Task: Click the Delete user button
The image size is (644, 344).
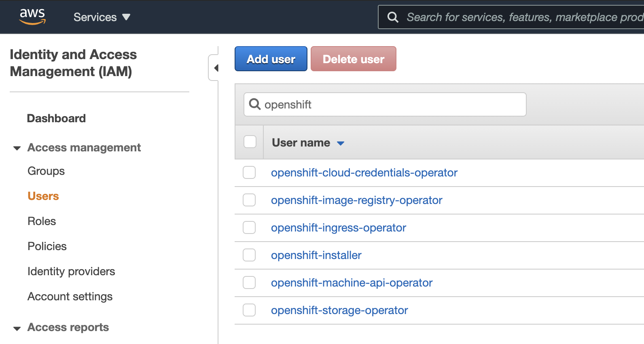Action: click(354, 59)
